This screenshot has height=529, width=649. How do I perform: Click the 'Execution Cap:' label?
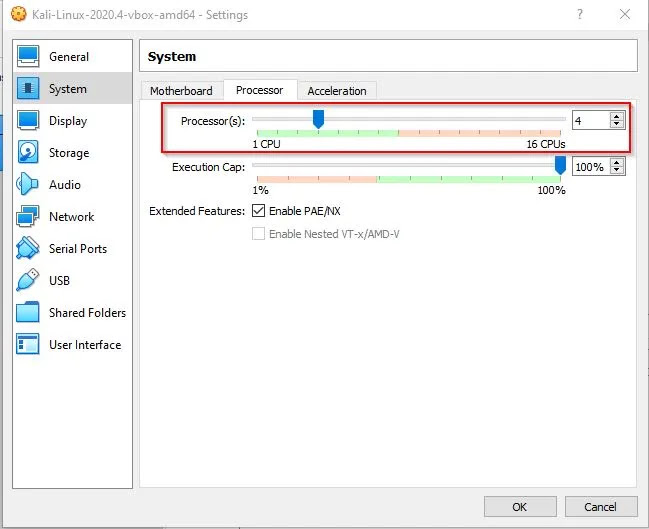[209, 167]
